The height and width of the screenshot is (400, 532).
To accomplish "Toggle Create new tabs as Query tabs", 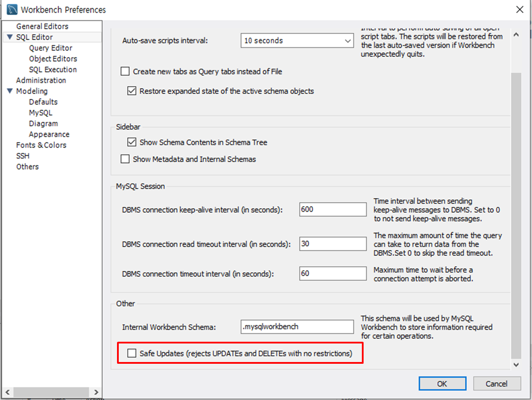I will click(125, 72).
